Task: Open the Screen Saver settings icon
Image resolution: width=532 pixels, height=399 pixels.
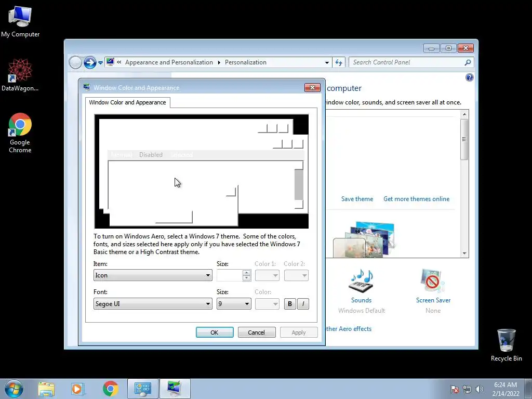Action: 432,281
